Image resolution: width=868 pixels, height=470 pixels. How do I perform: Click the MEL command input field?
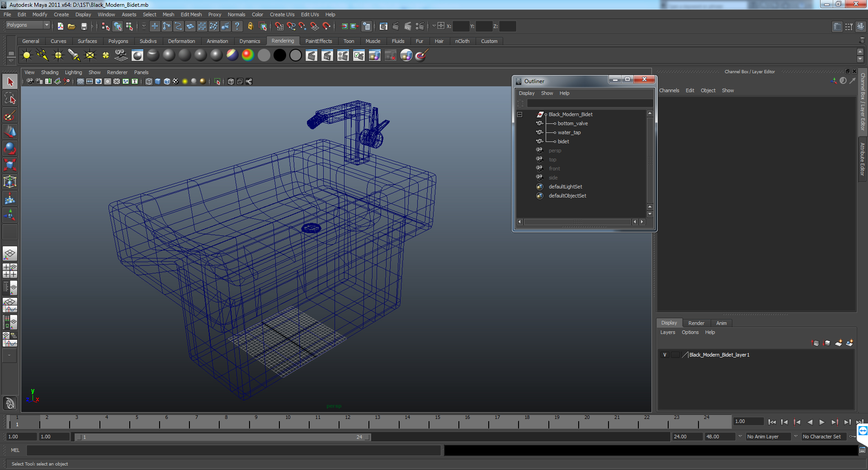tap(233, 450)
